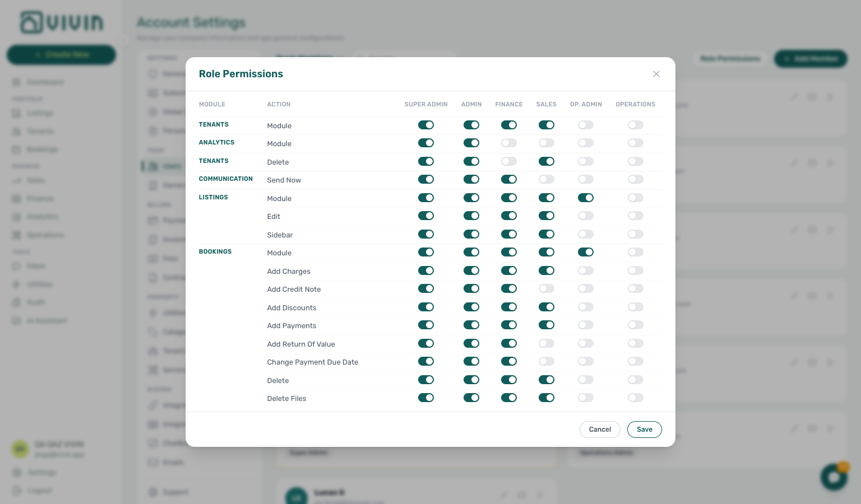Enable Tenants Delete permission for Finance
This screenshot has height=504, width=861.
(x=509, y=161)
